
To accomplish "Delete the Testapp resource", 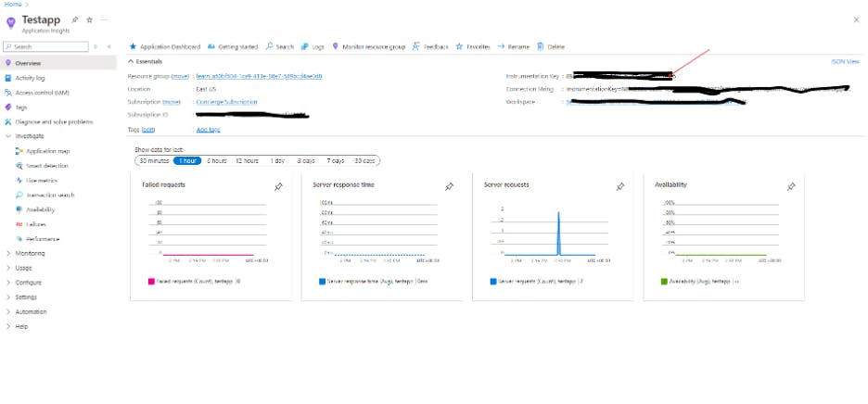I will [x=551, y=47].
